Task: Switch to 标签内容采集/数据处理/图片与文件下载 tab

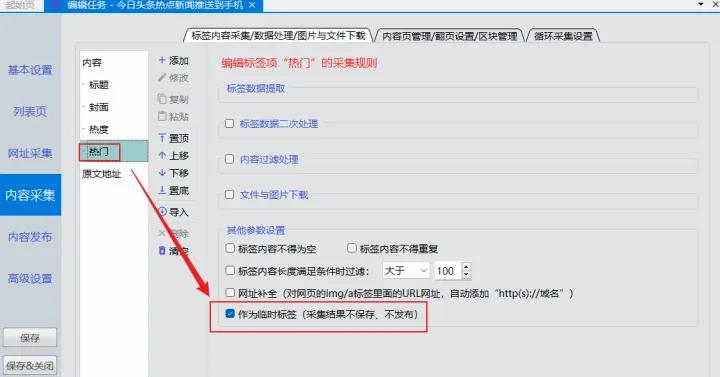Action: [x=278, y=35]
